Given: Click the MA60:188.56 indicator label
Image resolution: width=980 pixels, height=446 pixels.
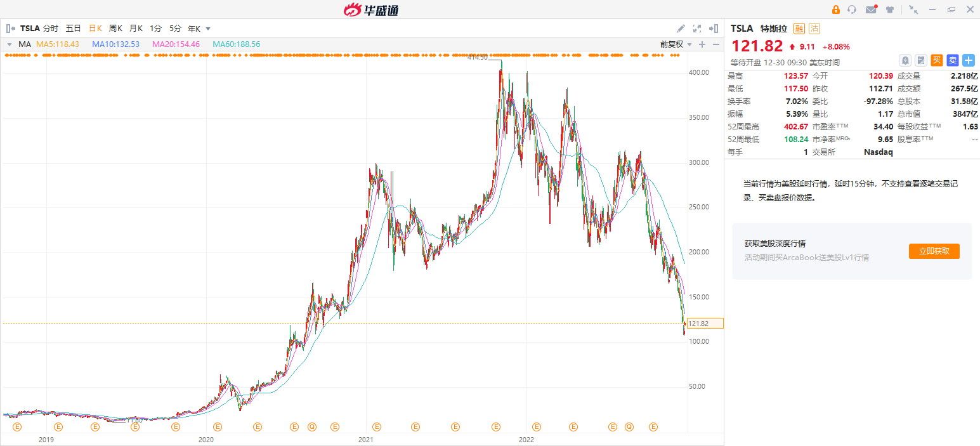Looking at the screenshot, I should (x=236, y=44).
